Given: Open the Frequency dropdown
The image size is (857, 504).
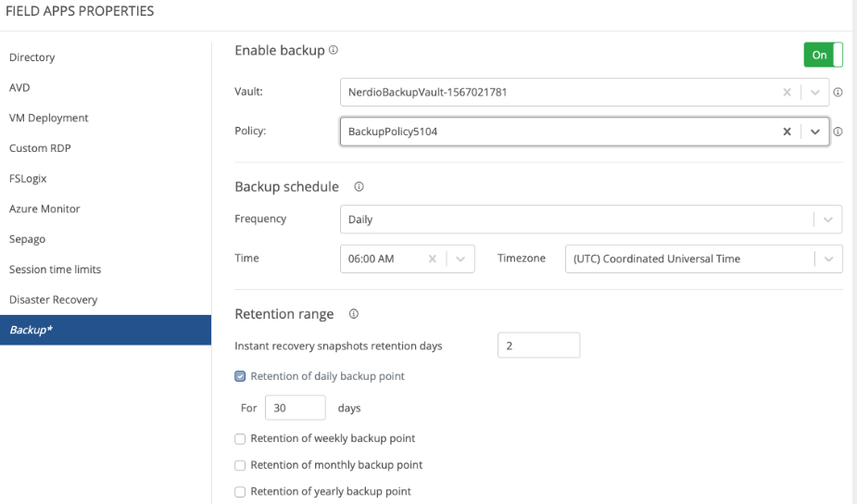Looking at the screenshot, I should click(826, 220).
